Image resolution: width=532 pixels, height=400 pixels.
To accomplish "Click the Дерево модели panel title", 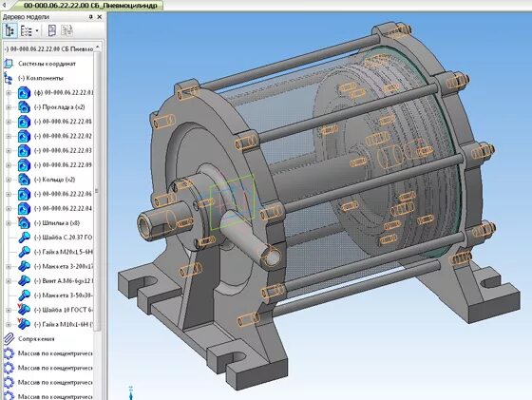I will [x=26, y=16].
